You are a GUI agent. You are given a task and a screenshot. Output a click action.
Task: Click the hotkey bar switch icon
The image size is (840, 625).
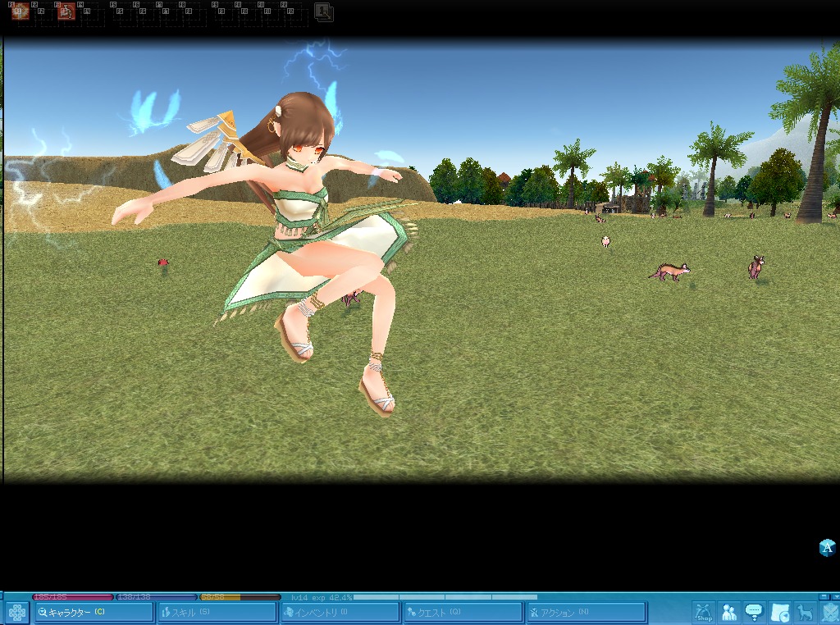324,11
